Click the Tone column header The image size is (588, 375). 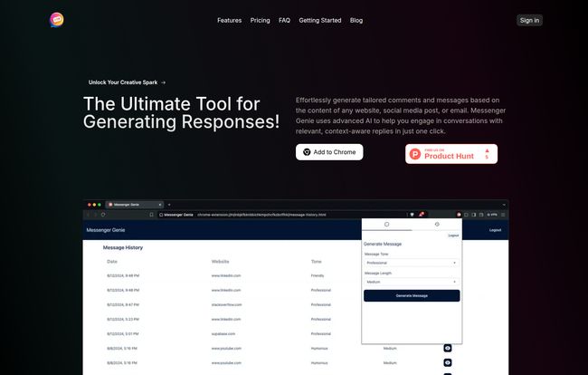[x=316, y=261]
